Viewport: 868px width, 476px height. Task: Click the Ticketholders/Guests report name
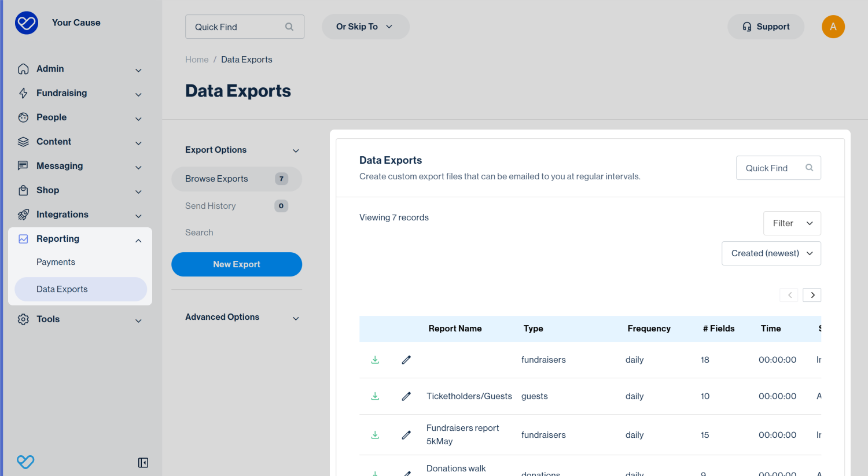(x=469, y=396)
